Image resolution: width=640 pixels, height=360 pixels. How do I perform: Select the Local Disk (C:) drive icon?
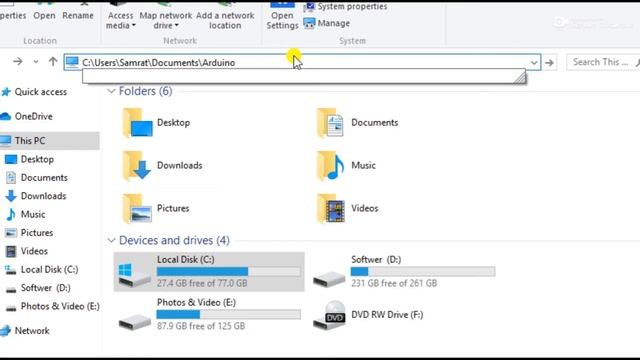click(x=134, y=275)
